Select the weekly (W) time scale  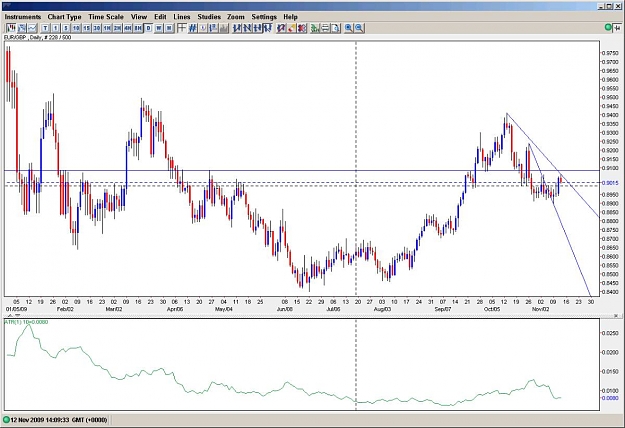point(159,28)
